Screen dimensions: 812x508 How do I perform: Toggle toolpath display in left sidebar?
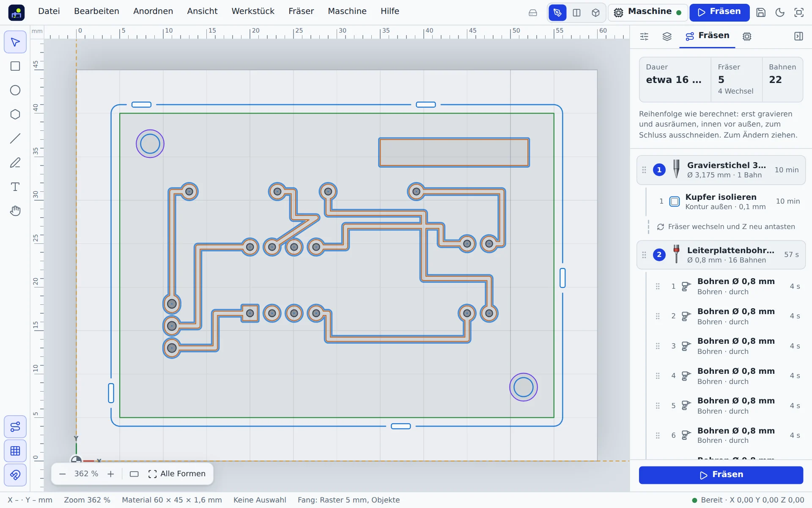[15, 427]
